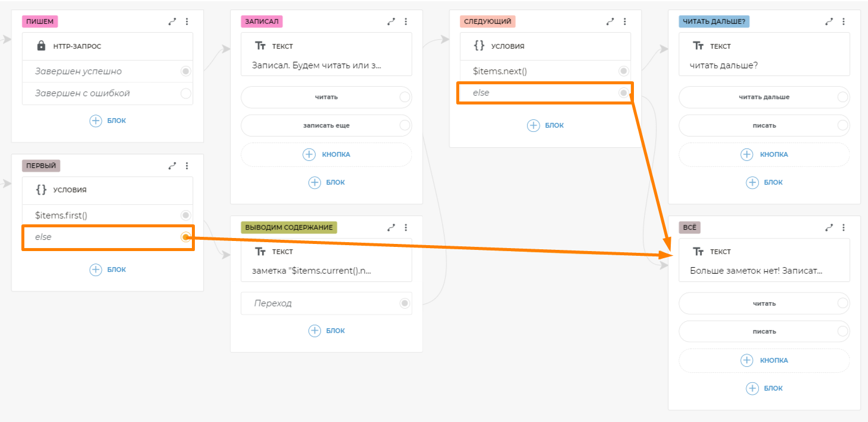Viewport: 868px width, 422px height.
Task: Select the connector circle of $items.next()
Action: coord(623,71)
